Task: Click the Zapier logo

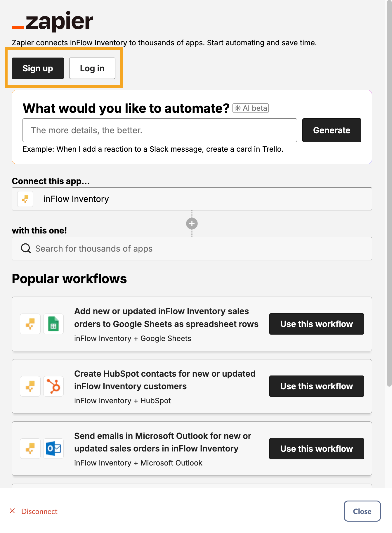Action: pyautogui.click(x=52, y=21)
